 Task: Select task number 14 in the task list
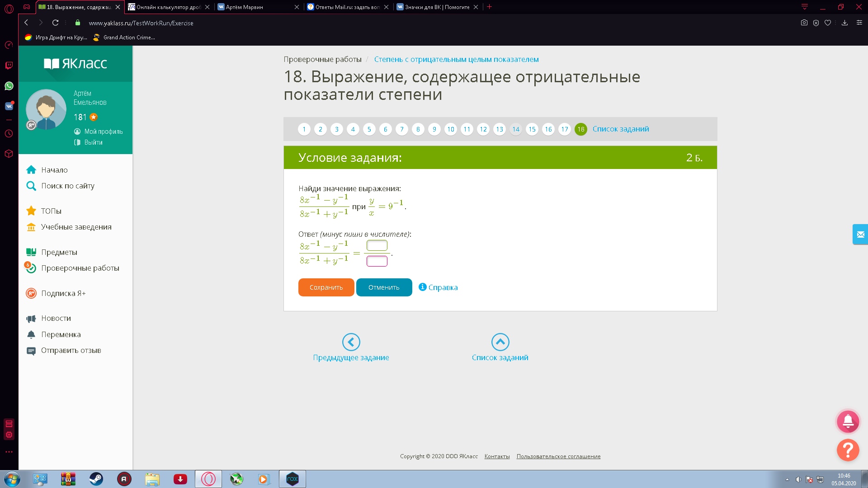pos(515,129)
